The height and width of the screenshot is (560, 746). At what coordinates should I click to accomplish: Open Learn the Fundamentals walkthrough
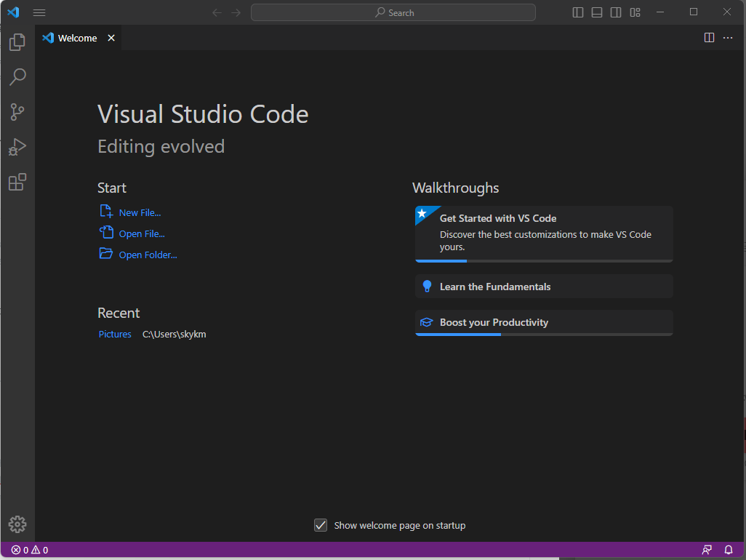(544, 287)
